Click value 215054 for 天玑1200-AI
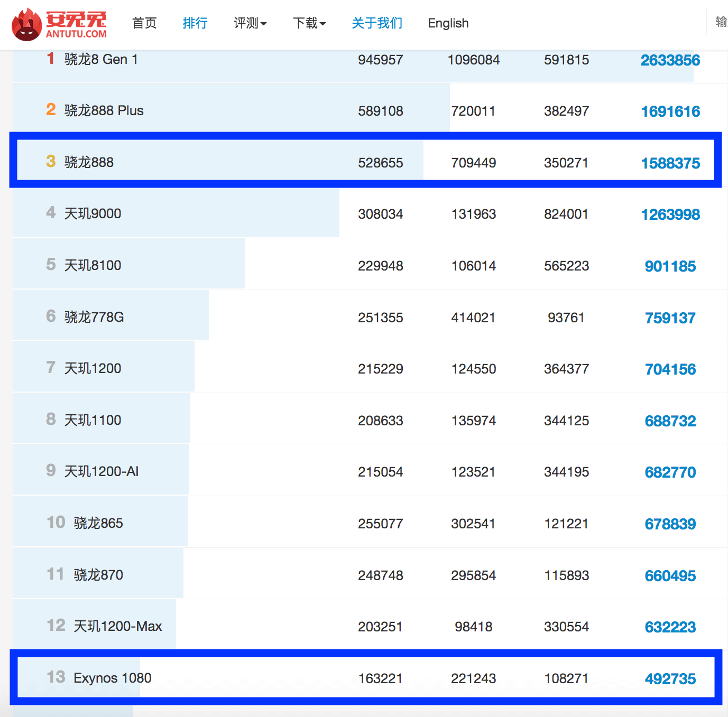This screenshot has height=717, width=728. click(x=381, y=472)
